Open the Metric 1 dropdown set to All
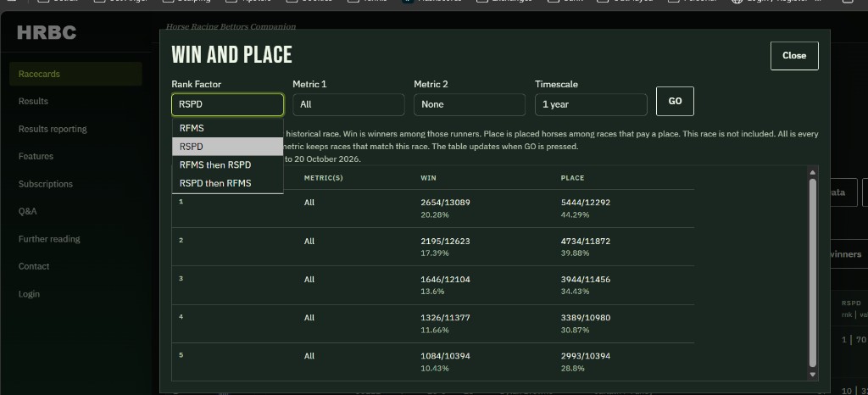This screenshot has height=395, width=868. [348, 104]
